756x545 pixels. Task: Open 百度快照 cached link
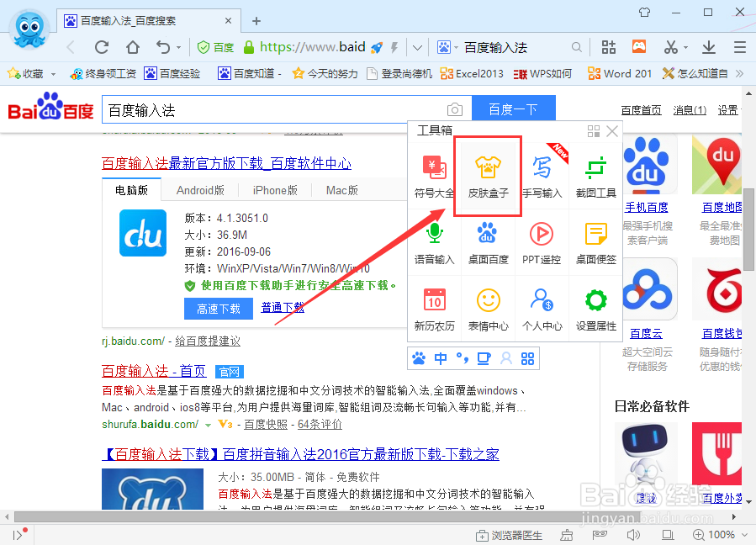(266, 425)
